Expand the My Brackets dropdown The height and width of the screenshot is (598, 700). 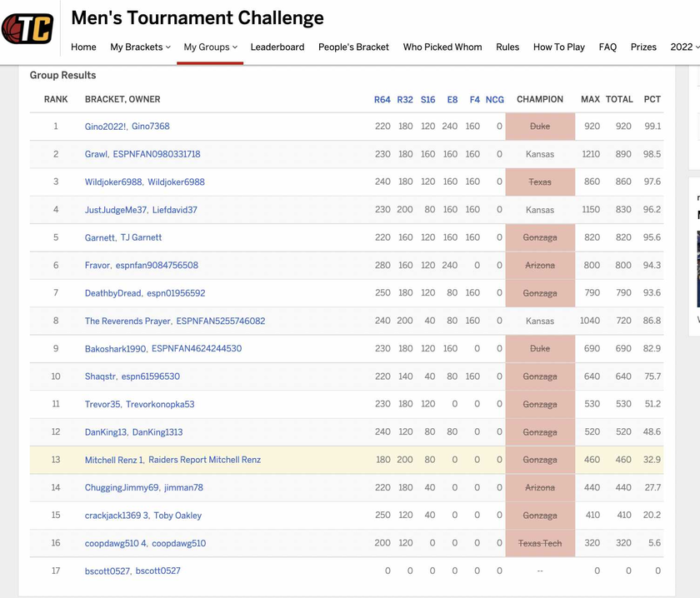point(140,47)
